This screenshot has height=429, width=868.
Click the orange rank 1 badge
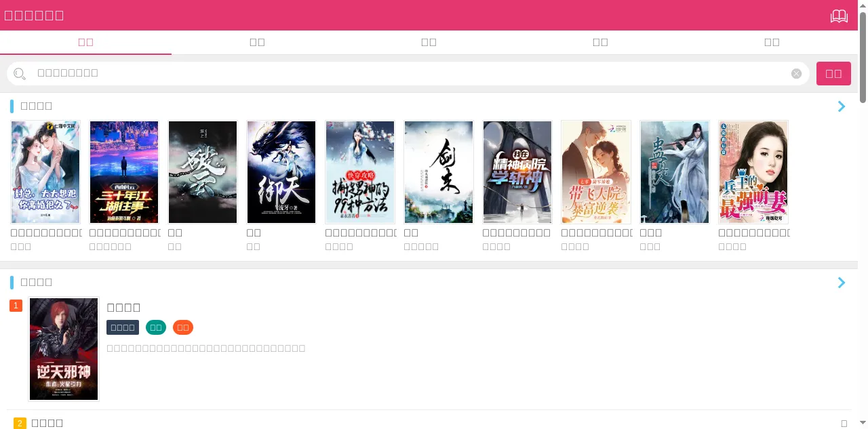[x=16, y=306]
